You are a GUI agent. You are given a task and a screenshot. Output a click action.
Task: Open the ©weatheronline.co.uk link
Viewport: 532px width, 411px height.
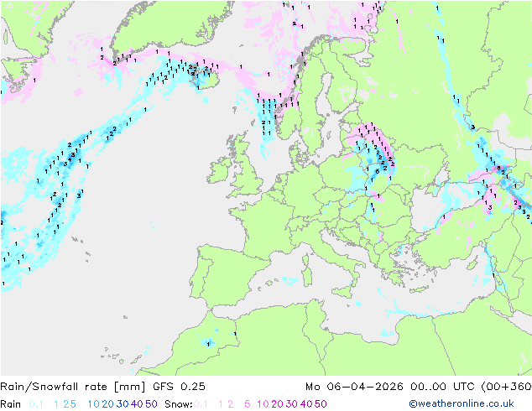[x=462, y=403]
